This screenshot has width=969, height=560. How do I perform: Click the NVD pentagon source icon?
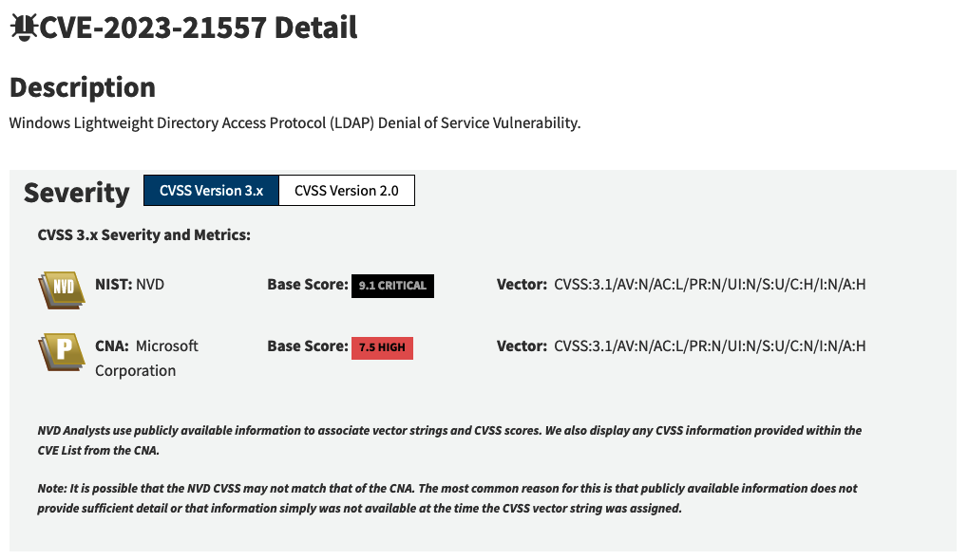[60, 288]
